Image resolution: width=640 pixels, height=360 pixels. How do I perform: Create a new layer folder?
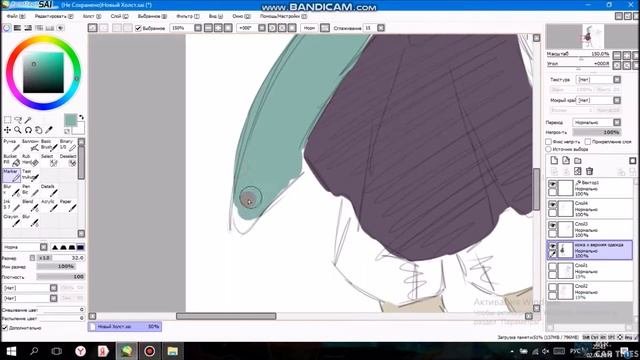(x=578, y=160)
